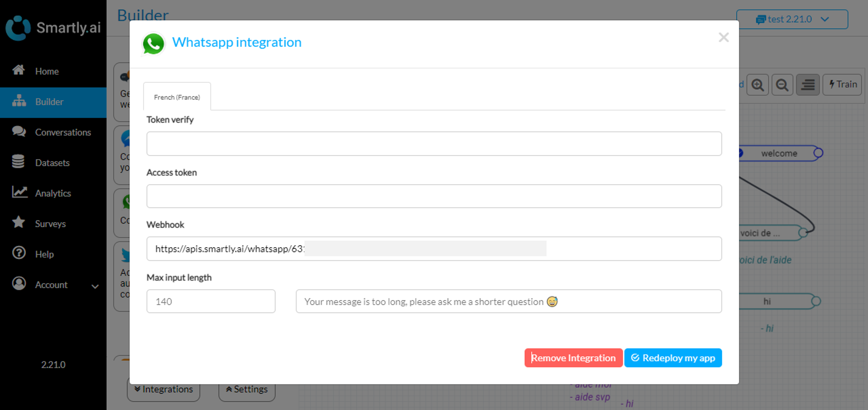868x410 pixels.
Task: Click the Analytics chart icon
Action: [19, 192]
